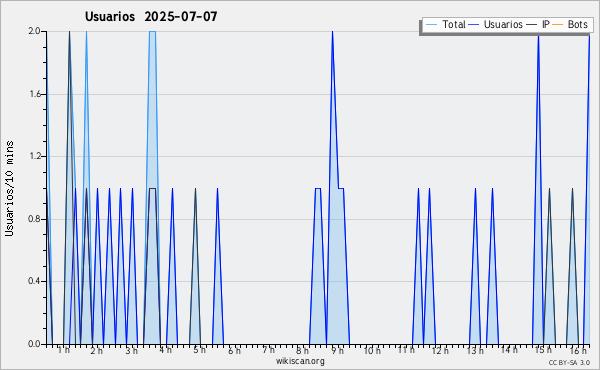
Task: Click the x-axis label '13 h'
Action: (475, 350)
